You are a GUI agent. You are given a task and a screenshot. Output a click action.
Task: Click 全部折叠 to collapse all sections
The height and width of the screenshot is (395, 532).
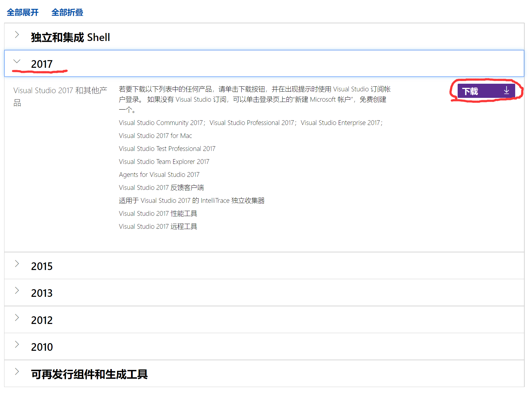coord(67,12)
